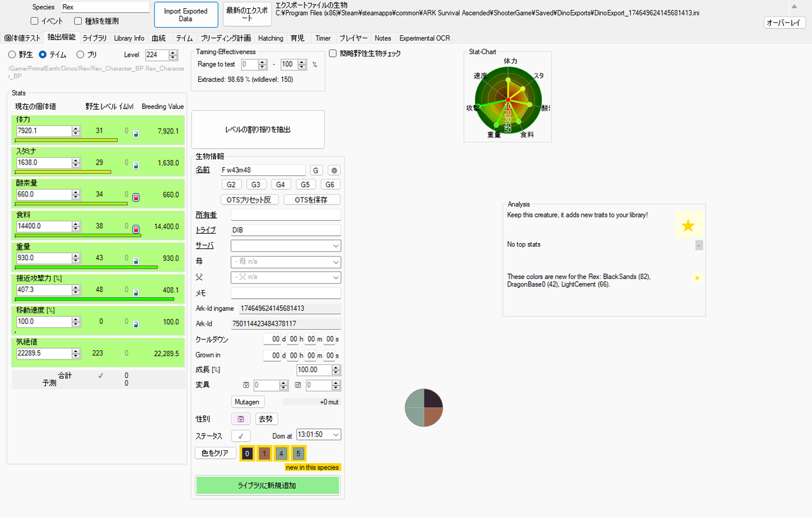Click the gray minus indicator beside No top stats
This screenshot has width=812, height=518.
[699, 245]
